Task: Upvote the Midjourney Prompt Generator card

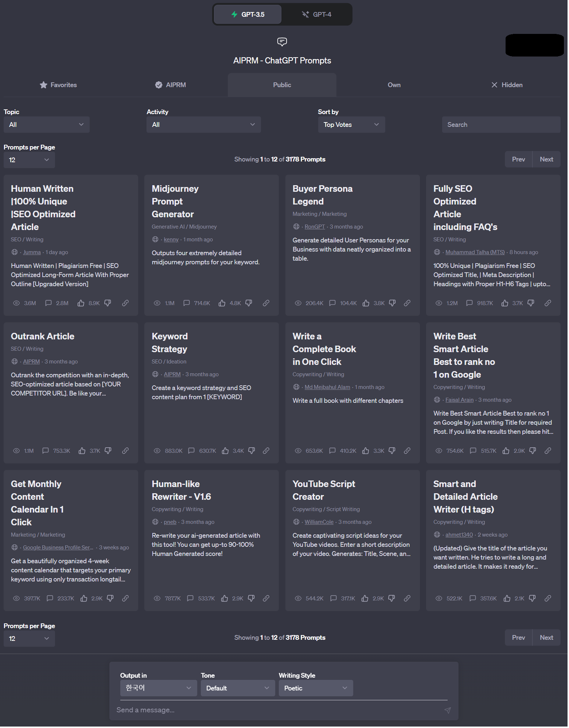Action: pyautogui.click(x=222, y=304)
